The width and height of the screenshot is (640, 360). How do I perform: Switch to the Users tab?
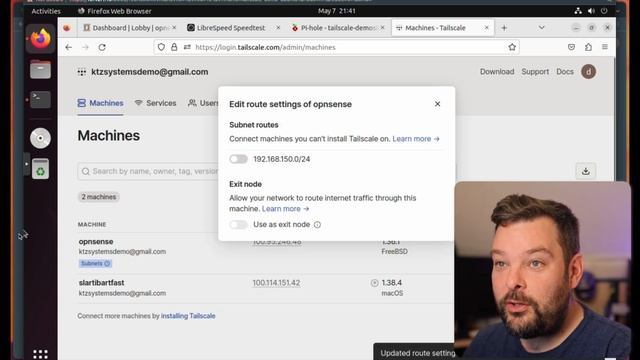[x=203, y=103]
